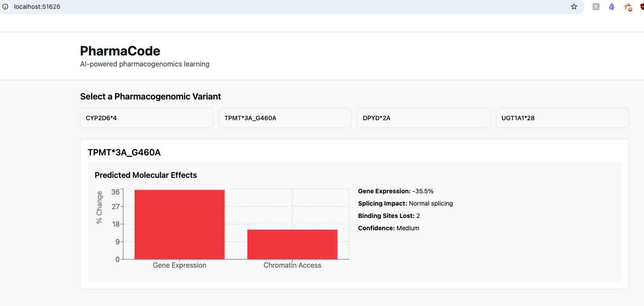This screenshot has width=644, height=306.
Task: Open the gray K extension icon
Action: click(596, 7)
